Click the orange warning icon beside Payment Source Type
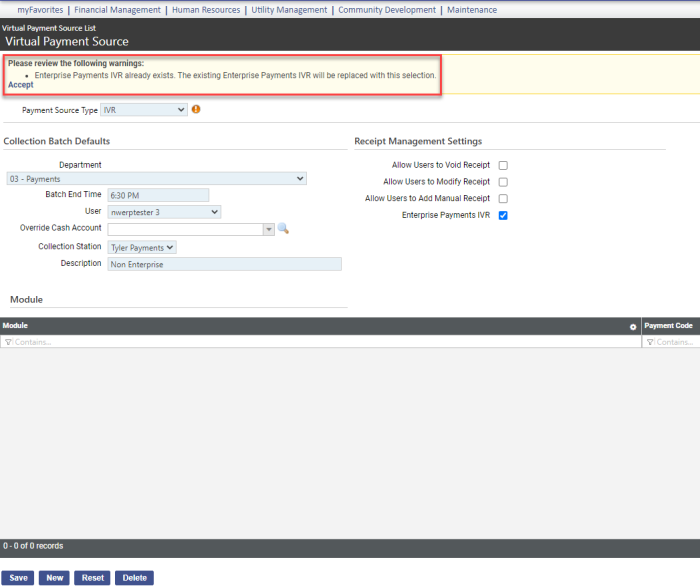This screenshot has width=700, height=588. 196,109
